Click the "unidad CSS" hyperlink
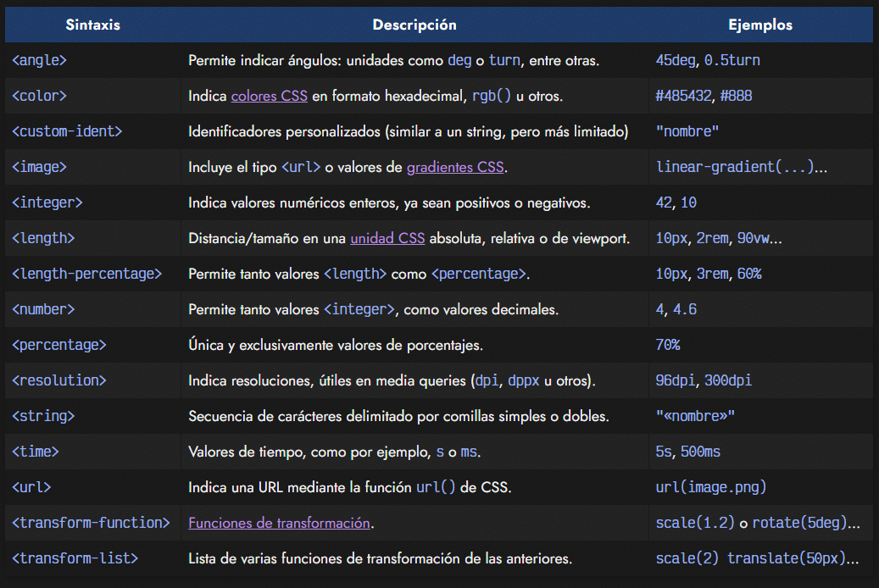 click(387, 239)
